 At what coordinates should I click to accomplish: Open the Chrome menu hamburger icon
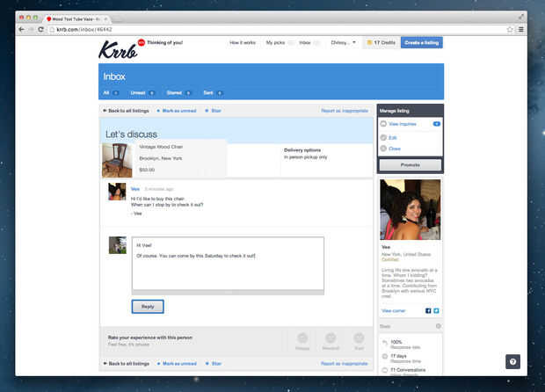click(x=521, y=30)
